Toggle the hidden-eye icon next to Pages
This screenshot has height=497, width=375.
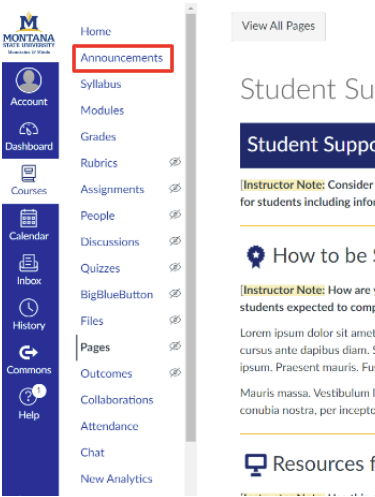[175, 346]
